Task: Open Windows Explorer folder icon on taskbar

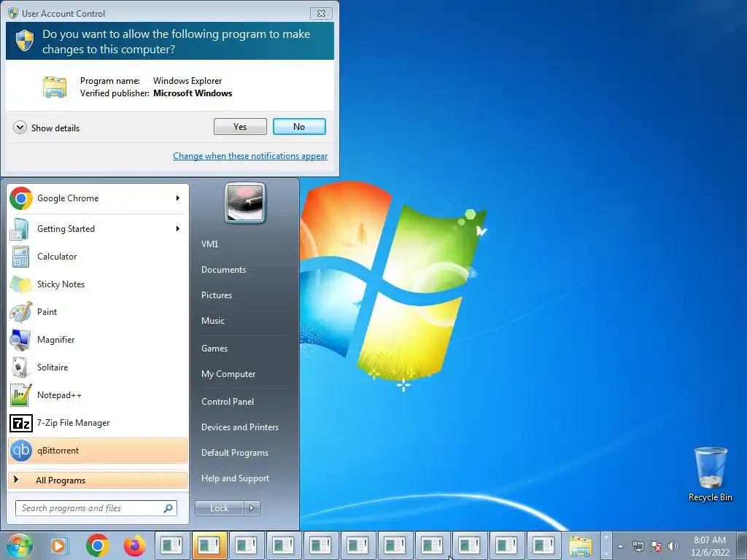Action: tap(580, 546)
